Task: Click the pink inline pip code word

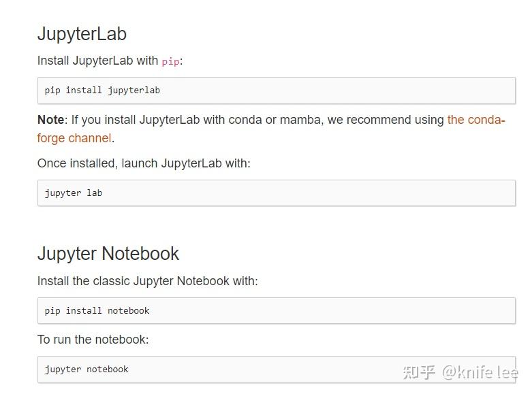Action: click(x=170, y=62)
